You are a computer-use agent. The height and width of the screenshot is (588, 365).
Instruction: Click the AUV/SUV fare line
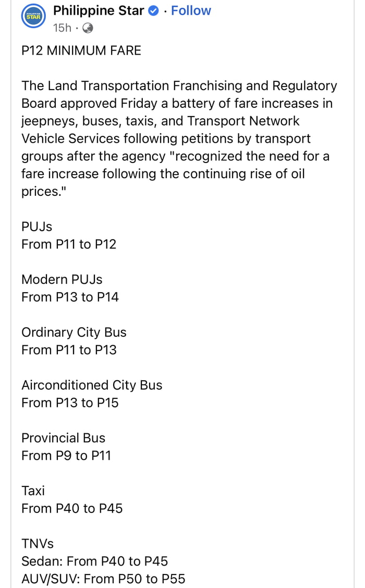[x=103, y=579]
